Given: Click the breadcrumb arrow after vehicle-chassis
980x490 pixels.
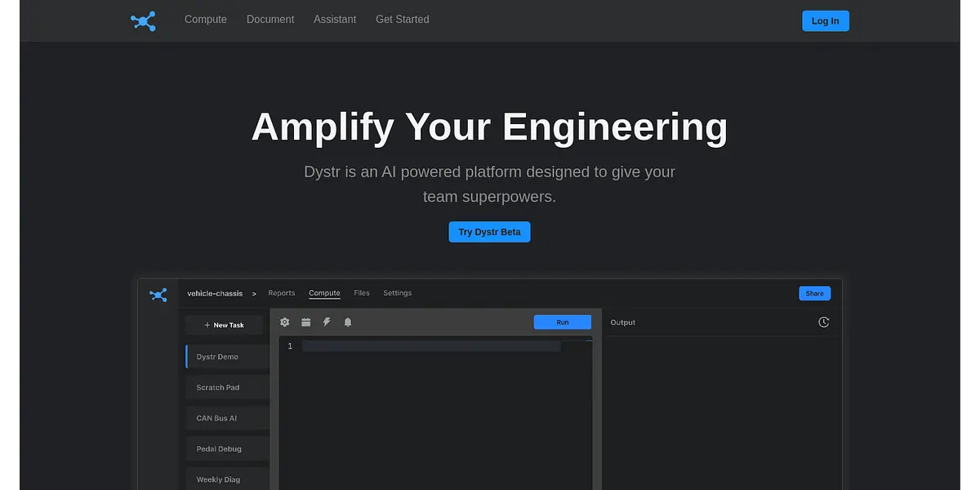Looking at the screenshot, I should [x=254, y=293].
